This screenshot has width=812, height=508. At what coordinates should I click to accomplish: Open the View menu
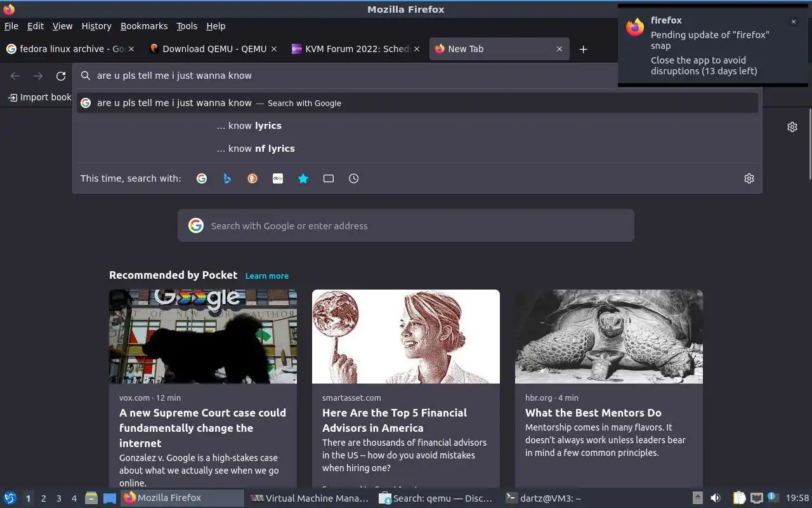coord(62,26)
